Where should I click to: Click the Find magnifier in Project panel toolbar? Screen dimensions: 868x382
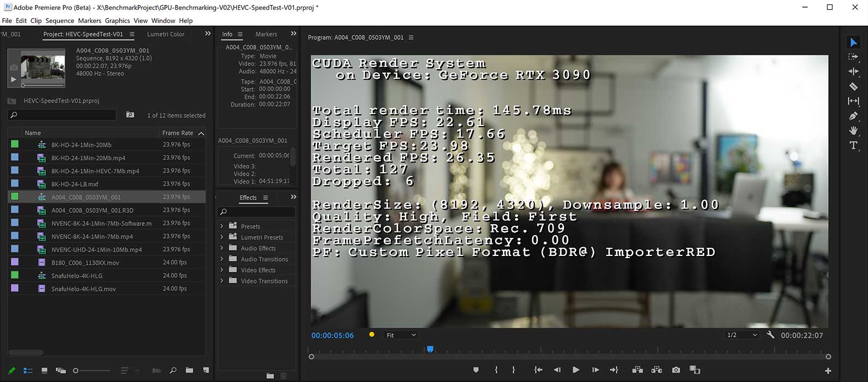173,371
